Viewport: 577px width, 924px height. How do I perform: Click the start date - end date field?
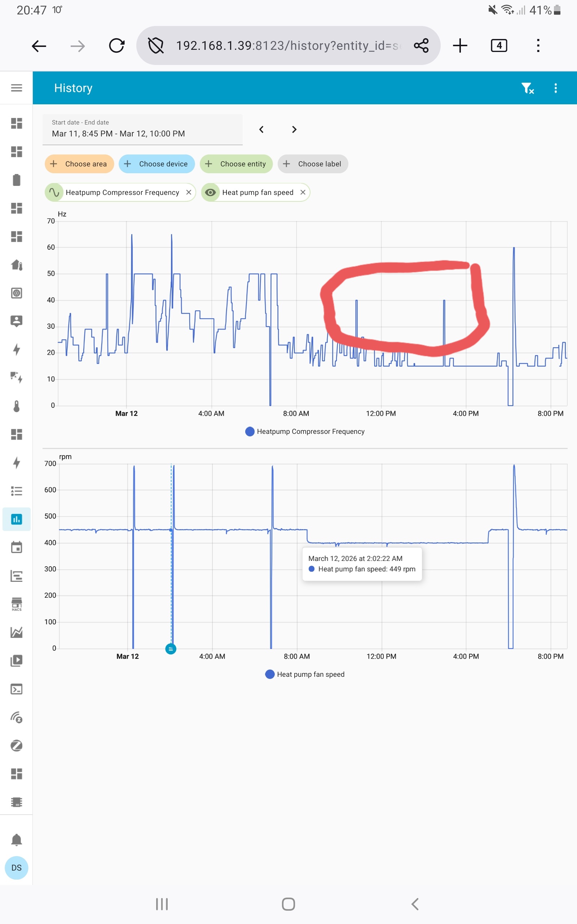[x=142, y=130]
